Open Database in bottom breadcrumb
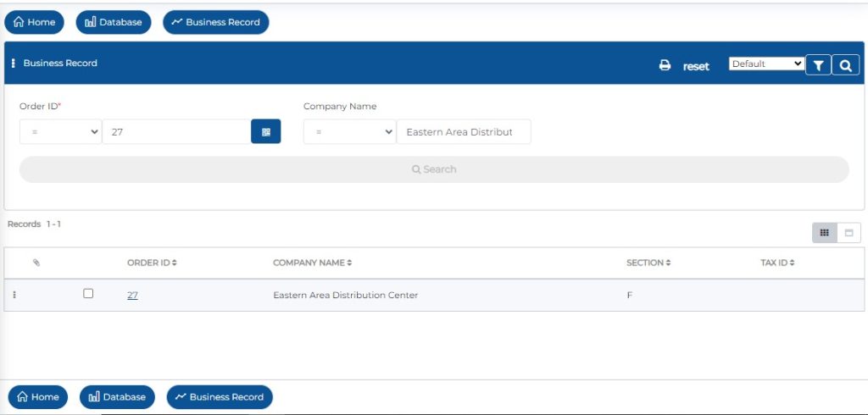Viewport: 868px width, 415px height. (x=117, y=396)
